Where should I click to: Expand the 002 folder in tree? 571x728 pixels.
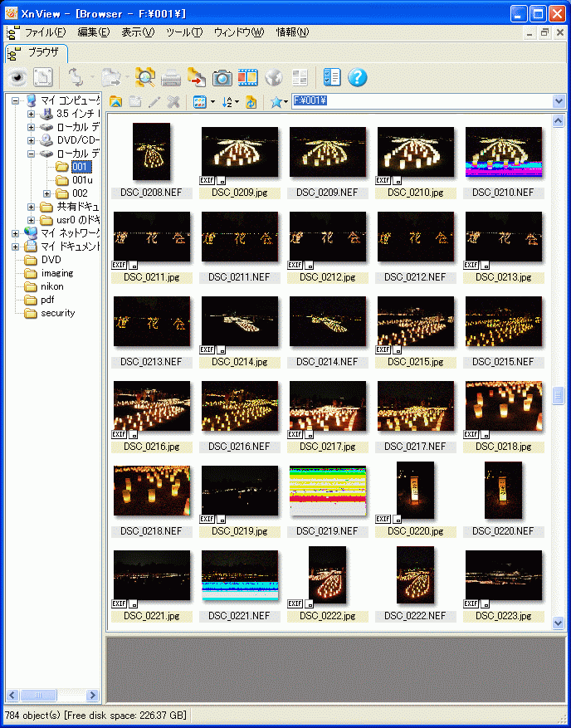[47, 193]
